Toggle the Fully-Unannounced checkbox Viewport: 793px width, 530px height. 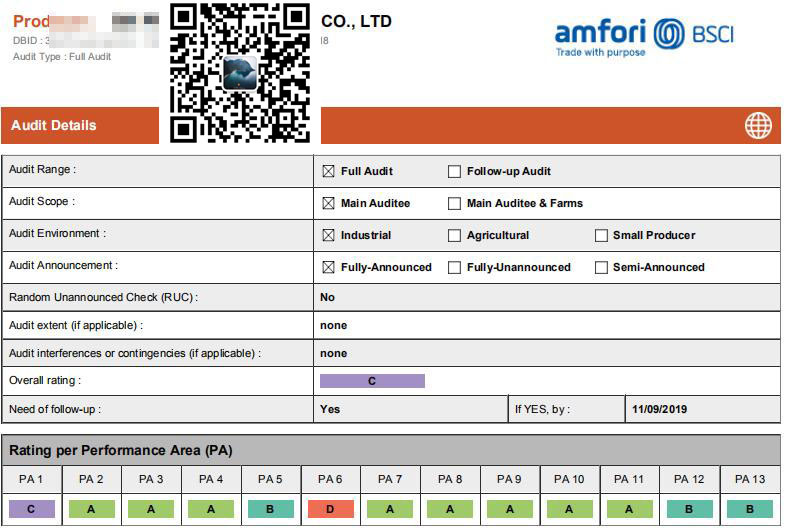(454, 268)
